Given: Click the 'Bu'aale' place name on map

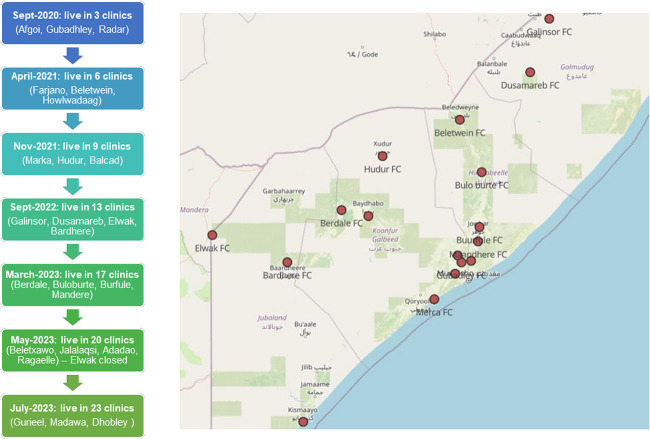Looking at the screenshot, I should click(305, 324).
